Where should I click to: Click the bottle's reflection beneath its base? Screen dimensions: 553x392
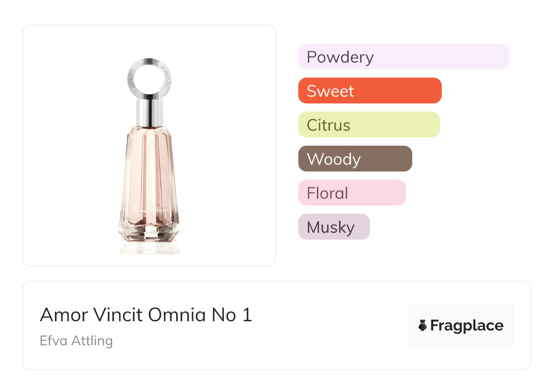tap(149, 248)
